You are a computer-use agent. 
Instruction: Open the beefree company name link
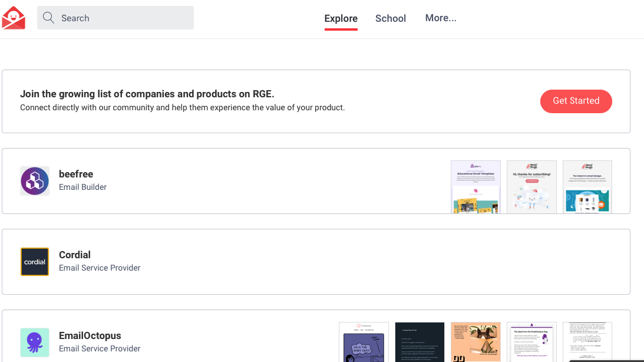click(x=76, y=174)
